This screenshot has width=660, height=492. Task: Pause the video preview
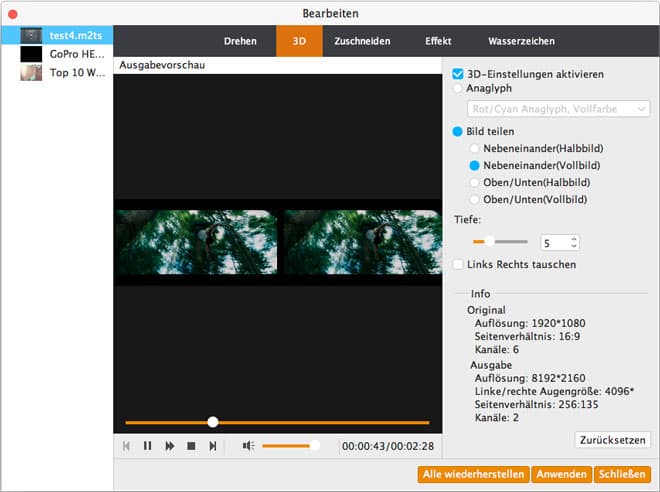(x=147, y=446)
